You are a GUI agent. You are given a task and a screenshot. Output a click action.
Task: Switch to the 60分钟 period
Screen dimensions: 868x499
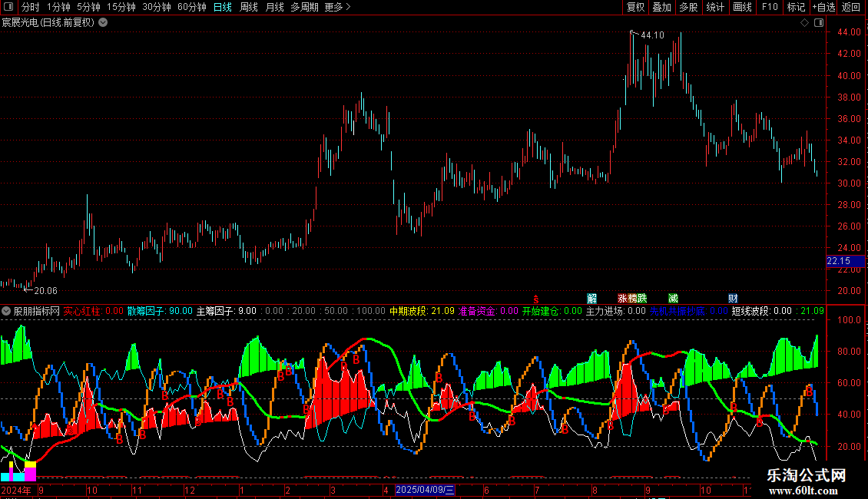point(191,7)
